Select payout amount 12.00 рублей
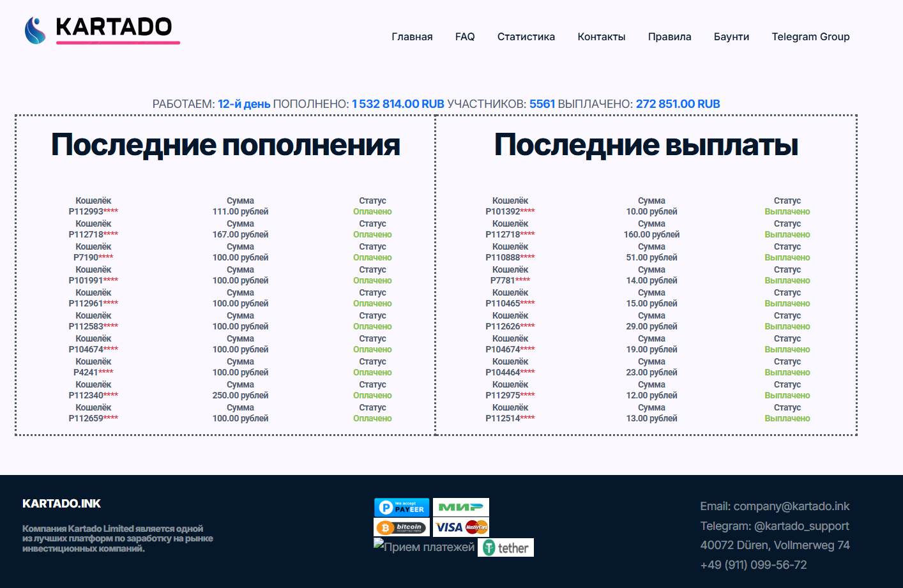903x588 pixels. pyautogui.click(x=651, y=395)
